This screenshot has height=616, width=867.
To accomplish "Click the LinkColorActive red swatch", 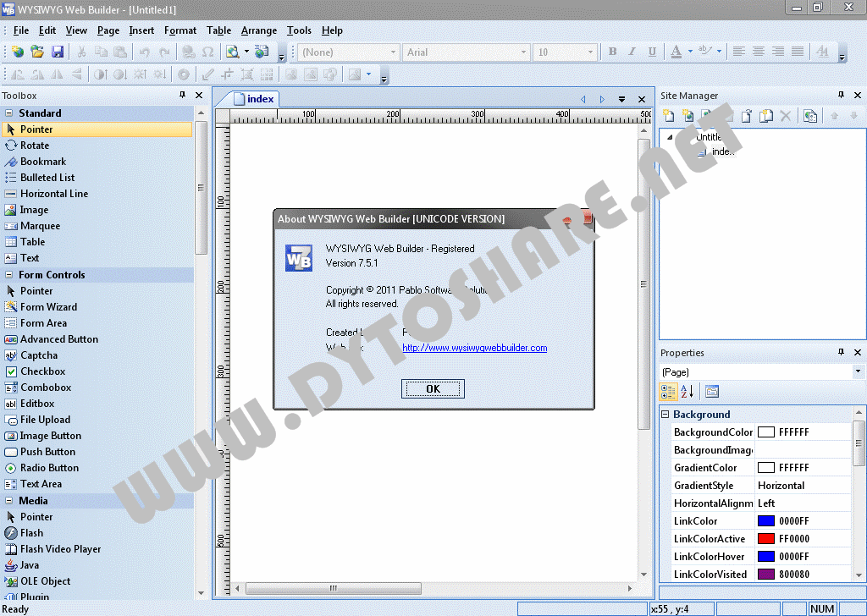I will (765, 539).
